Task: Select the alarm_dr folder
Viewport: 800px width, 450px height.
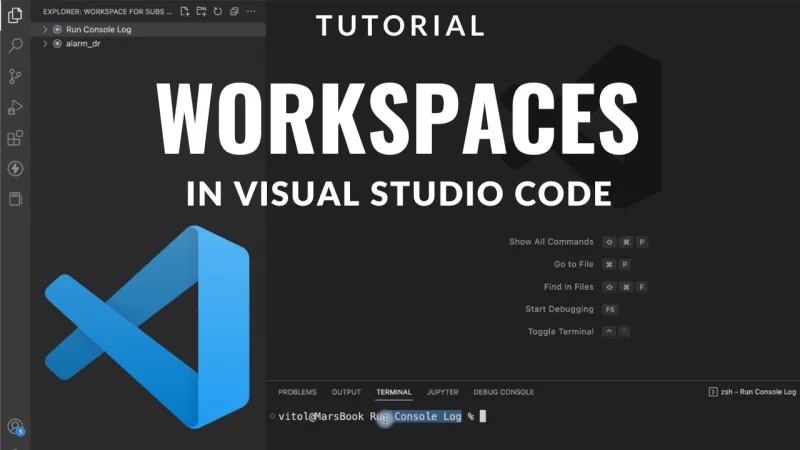Action: (148, 44)
